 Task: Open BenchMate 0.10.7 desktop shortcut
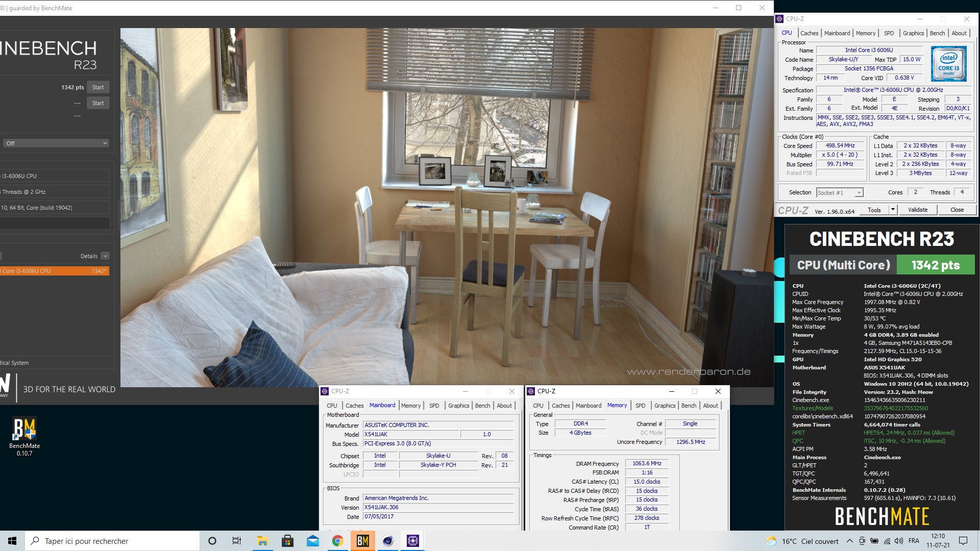pos(24,436)
